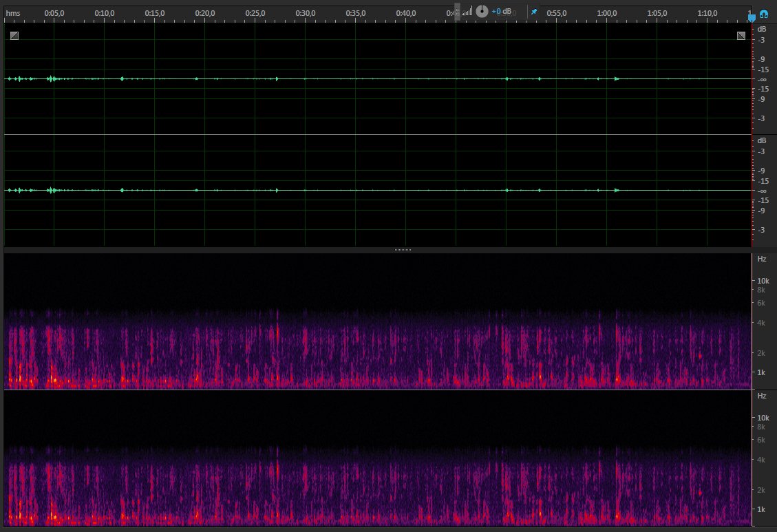Click the 10k label on upper spectral scale
Viewport: 777px width, 532px height.
(x=763, y=281)
